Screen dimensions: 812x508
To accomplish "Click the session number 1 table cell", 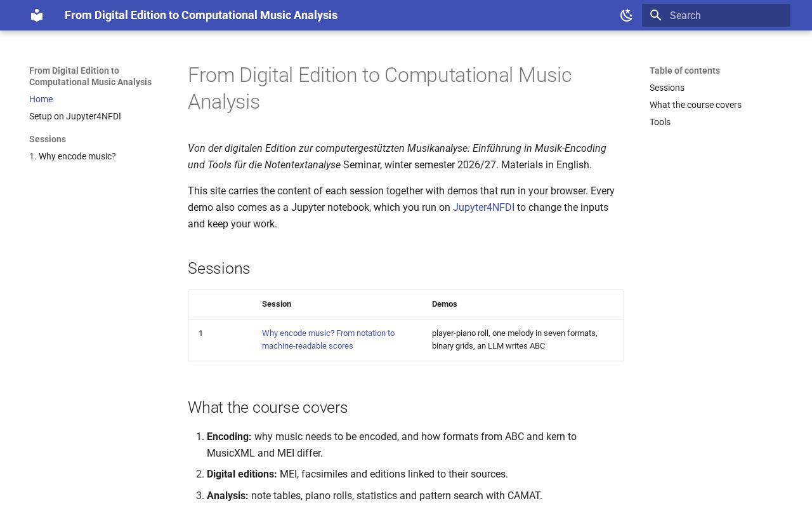I will [201, 333].
